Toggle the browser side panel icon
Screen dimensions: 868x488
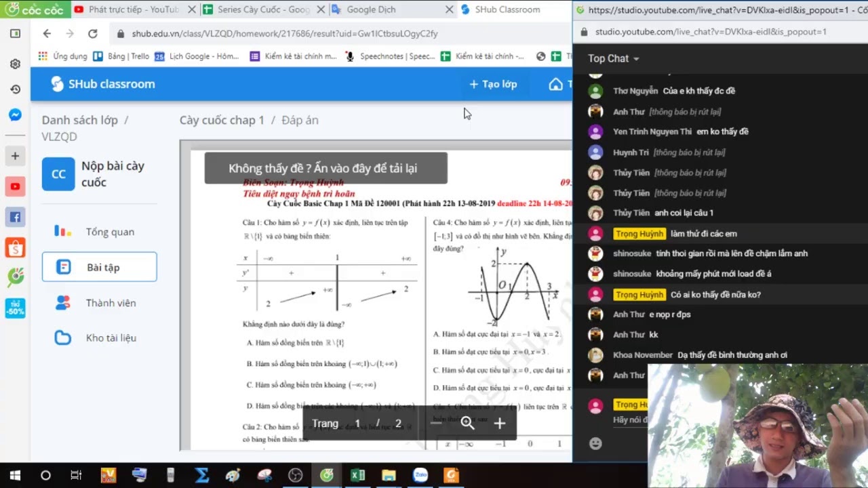click(15, 33)
